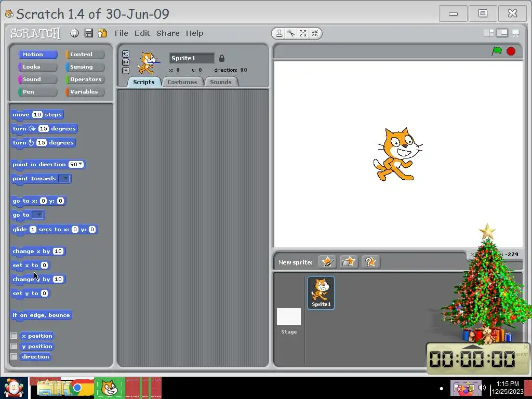The height and width of the screenshot is (399, 532).
Task: Click the glide secs to x y block
Action: pos(54,230)
